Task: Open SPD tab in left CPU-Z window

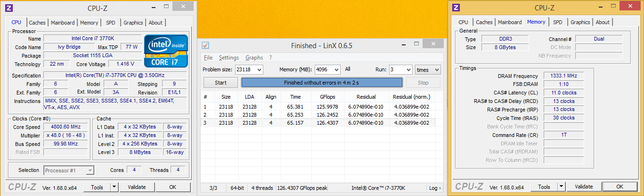Action: coord(111,23)
